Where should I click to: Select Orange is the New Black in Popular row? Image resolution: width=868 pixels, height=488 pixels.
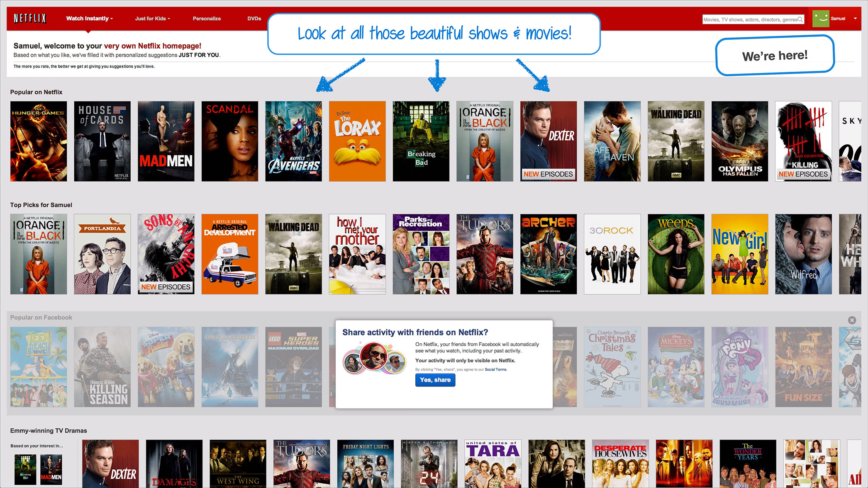click(485, 141)
